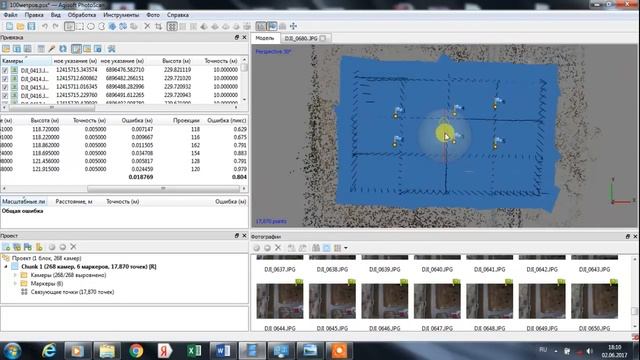The height and width of the screenshot is (360, 640).
Task: Toggle the show markers flag button
Action: [x=272, y=26]
